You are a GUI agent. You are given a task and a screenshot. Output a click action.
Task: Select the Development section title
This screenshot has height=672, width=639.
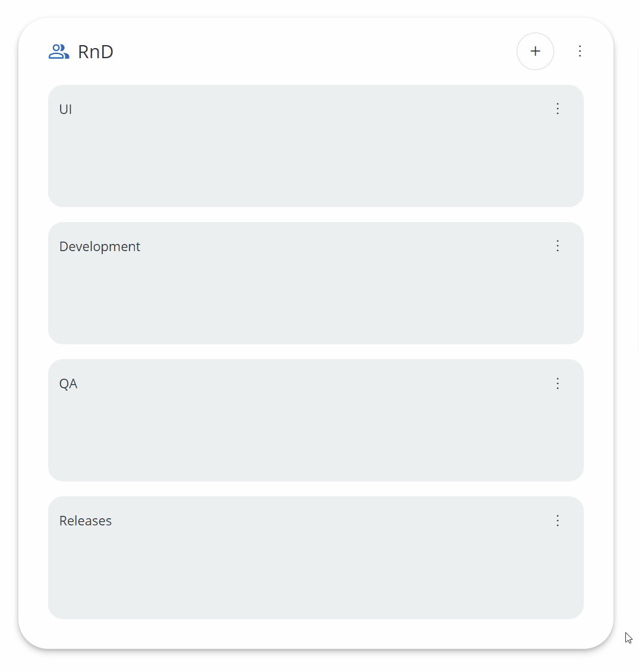100,246
